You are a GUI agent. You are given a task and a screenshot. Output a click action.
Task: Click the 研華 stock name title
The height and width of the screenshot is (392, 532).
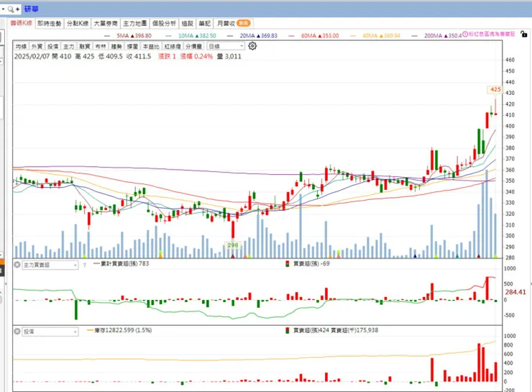point(31,9)
